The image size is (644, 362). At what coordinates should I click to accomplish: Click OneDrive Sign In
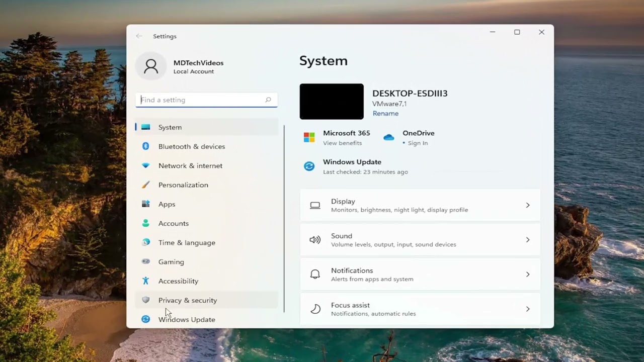click(x=418, y=143)
